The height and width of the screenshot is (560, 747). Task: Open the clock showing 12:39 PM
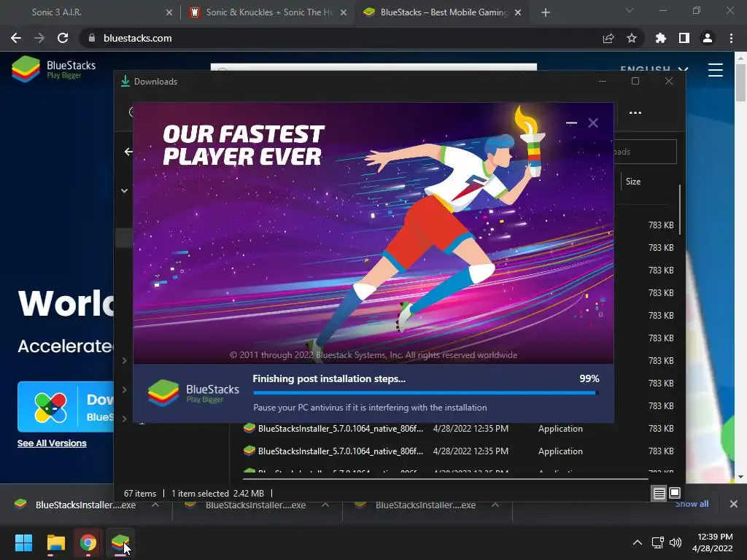coord(713,542)
